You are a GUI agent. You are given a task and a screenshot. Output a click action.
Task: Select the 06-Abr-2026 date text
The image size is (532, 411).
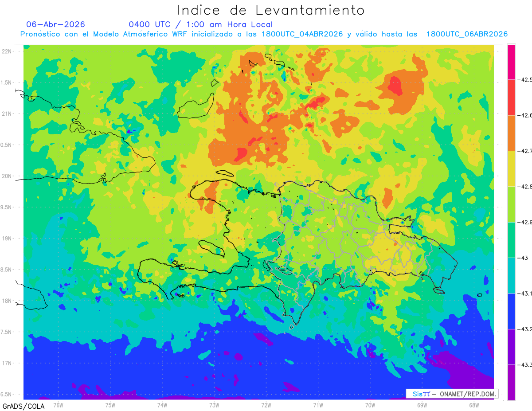tap(56, 24)
